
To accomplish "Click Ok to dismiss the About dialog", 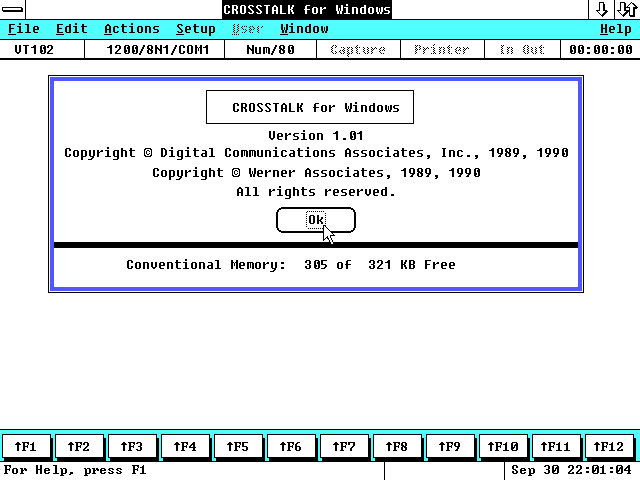I will [316, 220].
